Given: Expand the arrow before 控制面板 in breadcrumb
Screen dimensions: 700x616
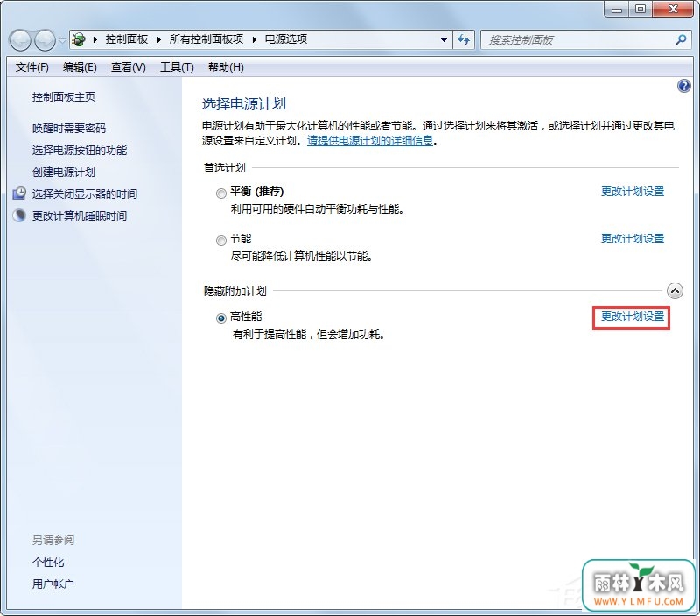Looking at the screenshot, I should 95,39.
